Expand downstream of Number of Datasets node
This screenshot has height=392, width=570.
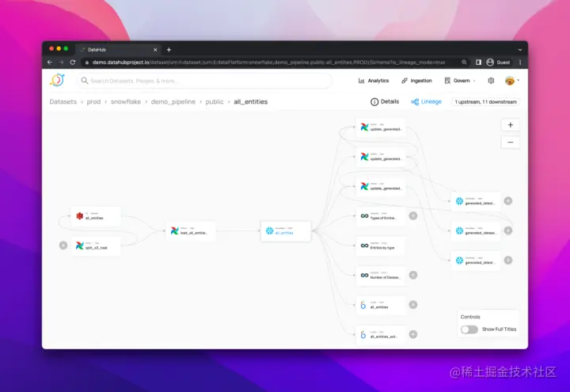413,276
